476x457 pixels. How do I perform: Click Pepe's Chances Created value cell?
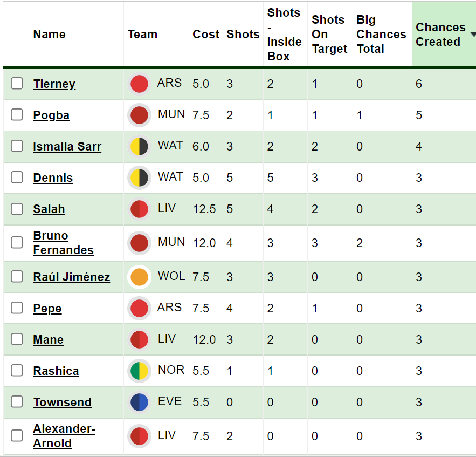(x=419, y=309)
